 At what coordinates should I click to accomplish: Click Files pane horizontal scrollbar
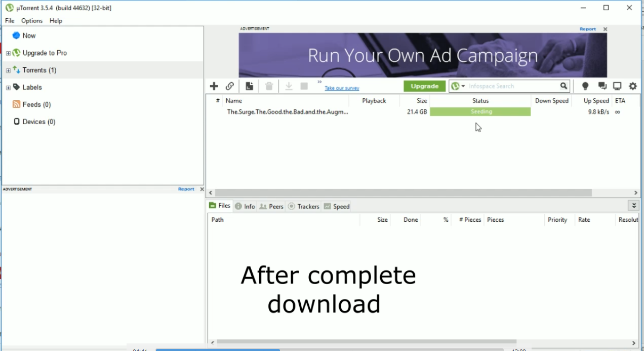tap(367, 342)
